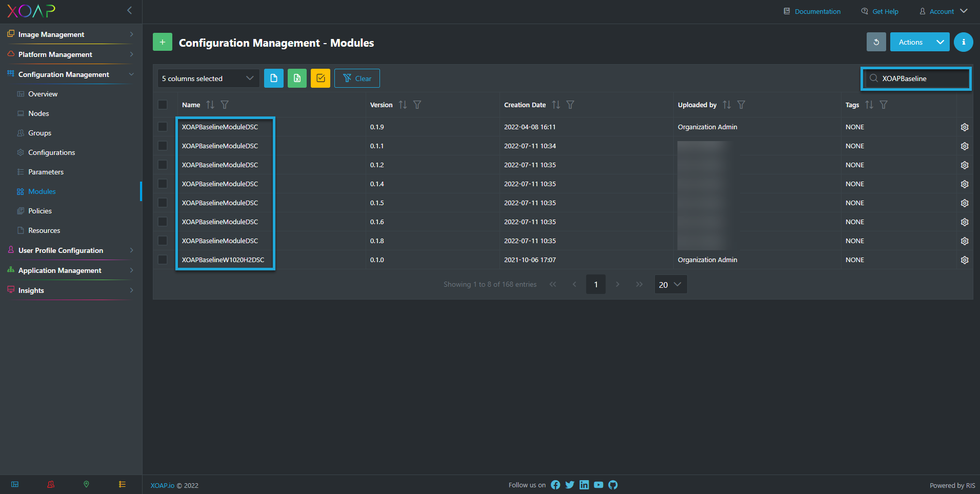This screenshot has width=980, height=494.
Task: Check the row for version 0.1.4
Action: (x=163, y=184)
